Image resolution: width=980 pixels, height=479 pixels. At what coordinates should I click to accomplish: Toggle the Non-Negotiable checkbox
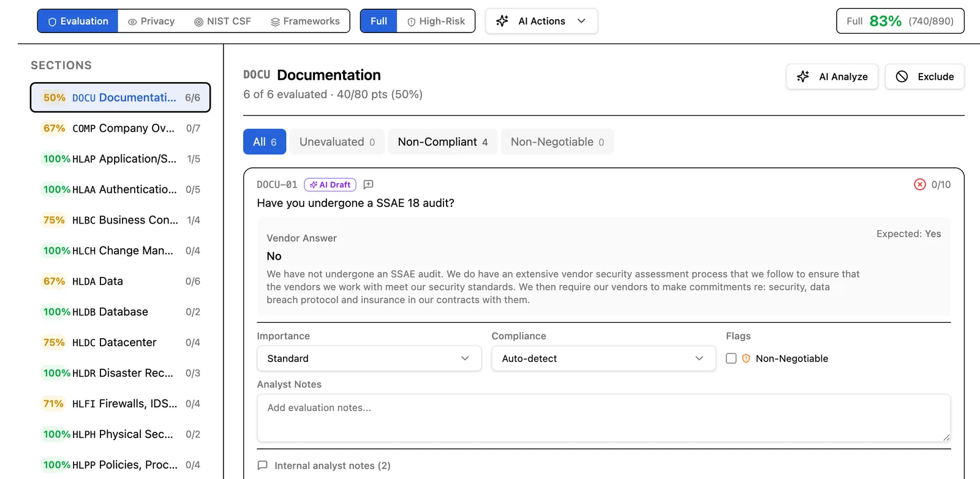[731, 358]
